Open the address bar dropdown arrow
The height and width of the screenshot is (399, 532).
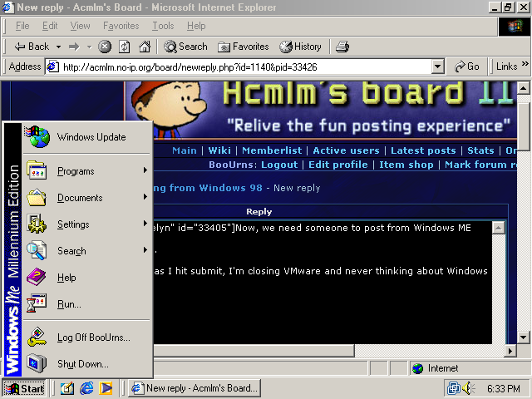point(438,66)
